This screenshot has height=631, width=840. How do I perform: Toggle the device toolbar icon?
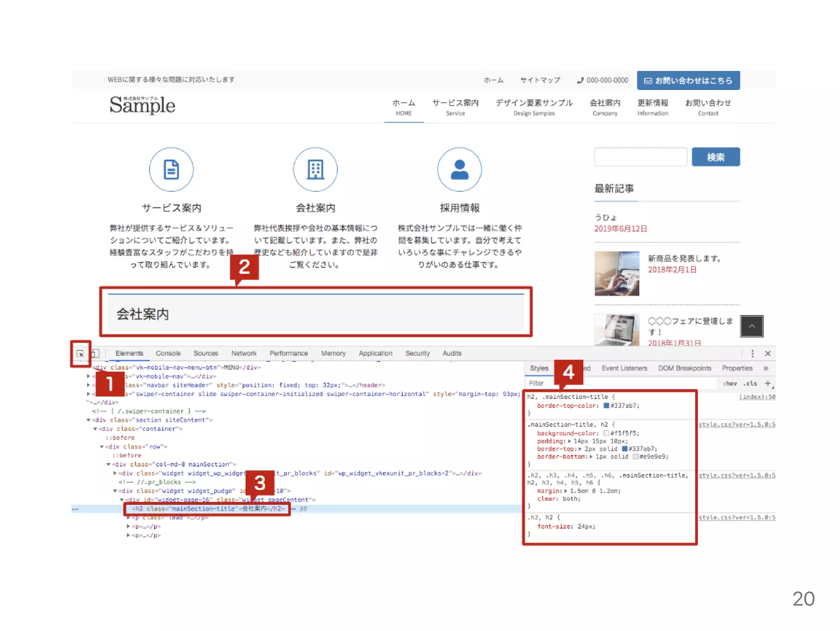(x=95, y=353)
